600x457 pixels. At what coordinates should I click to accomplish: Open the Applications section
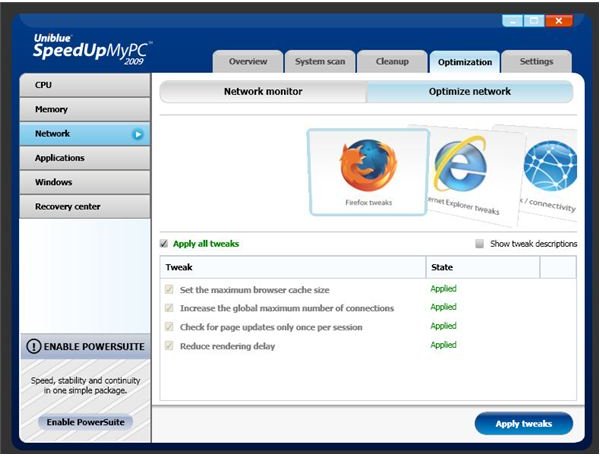(x=85, y=158)
